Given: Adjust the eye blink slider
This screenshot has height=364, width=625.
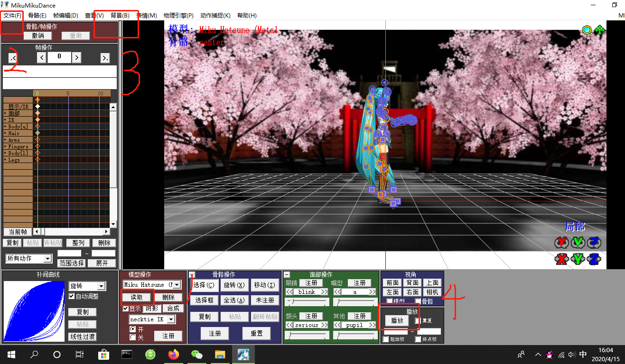Looking at the screenshot, I should click(308, 302).
